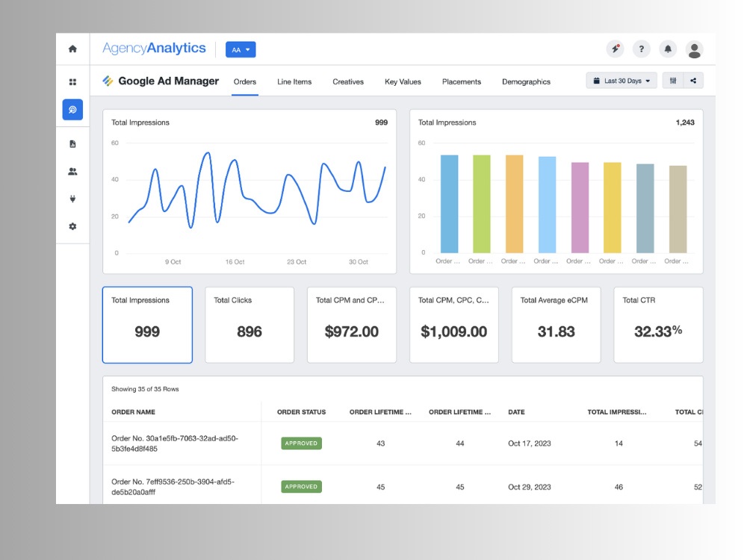Click APPROVED badge for Oct 29 order
The height and width of the screenshot is (560, 747).
[x=301, y=487]
